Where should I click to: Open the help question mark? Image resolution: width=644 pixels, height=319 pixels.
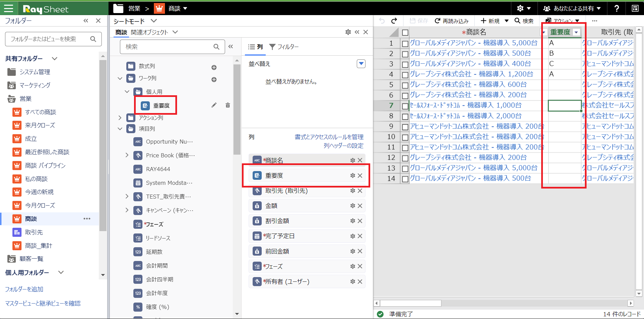(616, 8)
